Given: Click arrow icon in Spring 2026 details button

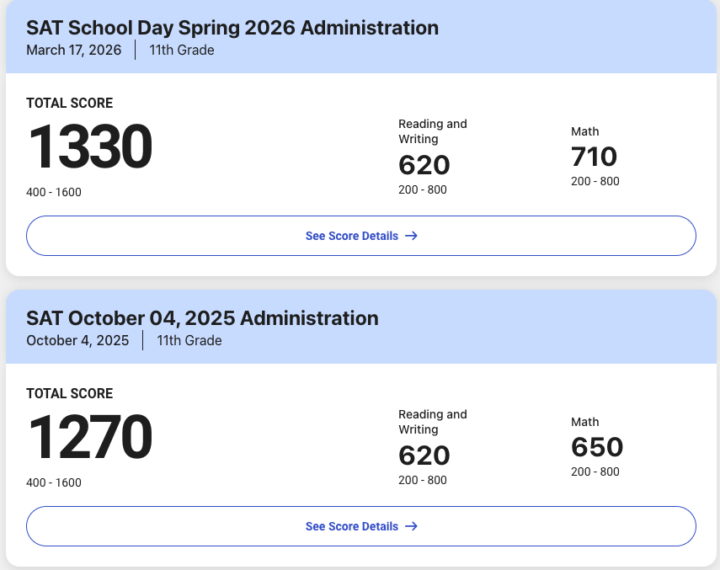Looking at the screenshot, I should 411,236.
